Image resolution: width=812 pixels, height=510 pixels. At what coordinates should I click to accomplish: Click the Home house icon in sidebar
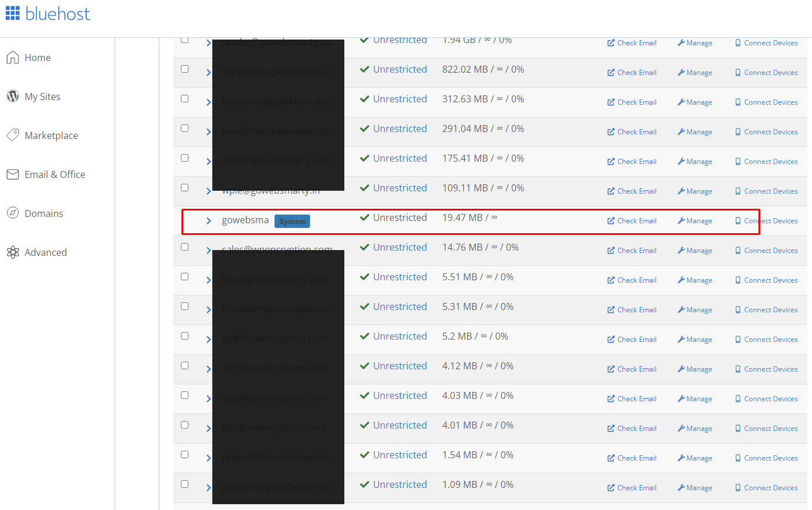[x=13, y=58]
